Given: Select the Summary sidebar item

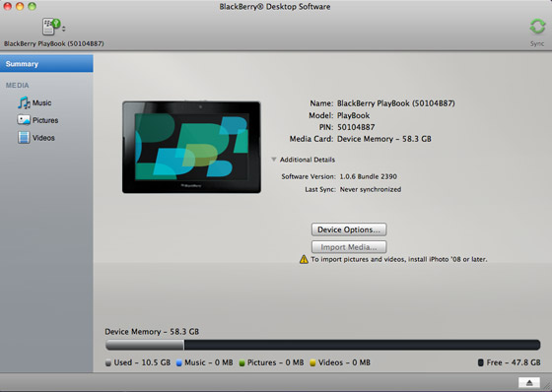Looking at the screenshot, I should click(x=46, y=64).
